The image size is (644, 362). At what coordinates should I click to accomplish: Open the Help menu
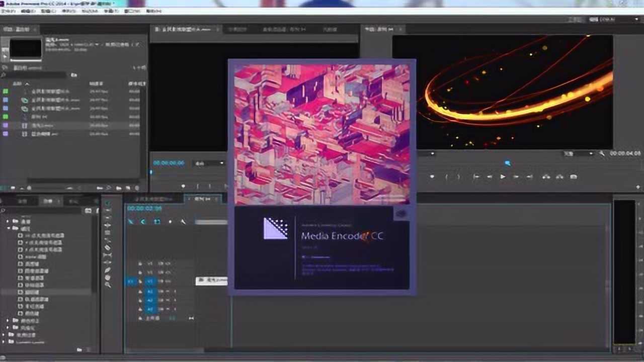153,11
